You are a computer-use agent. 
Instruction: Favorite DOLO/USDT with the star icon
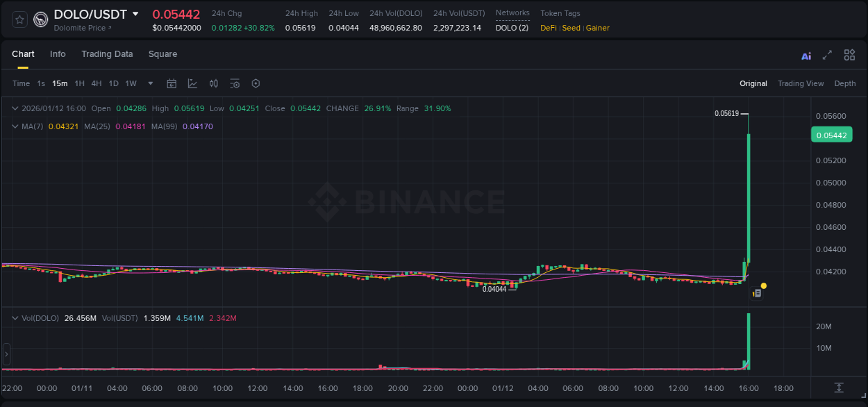(x=19, y=20)
